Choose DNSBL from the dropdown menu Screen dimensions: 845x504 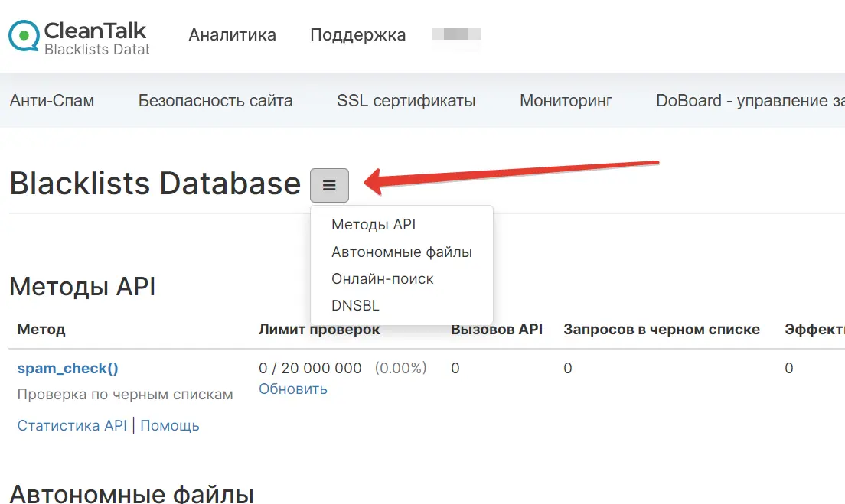click(x=355, y=305)
